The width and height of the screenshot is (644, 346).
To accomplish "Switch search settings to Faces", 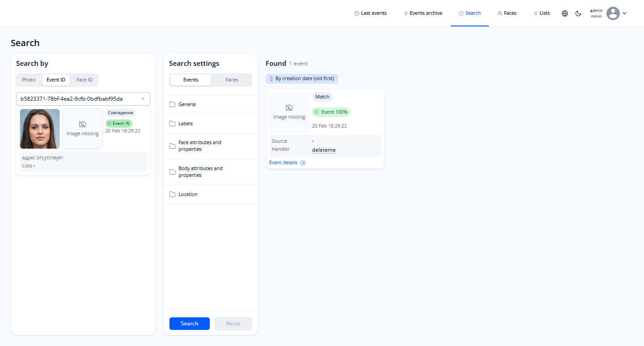I will 231,79.
